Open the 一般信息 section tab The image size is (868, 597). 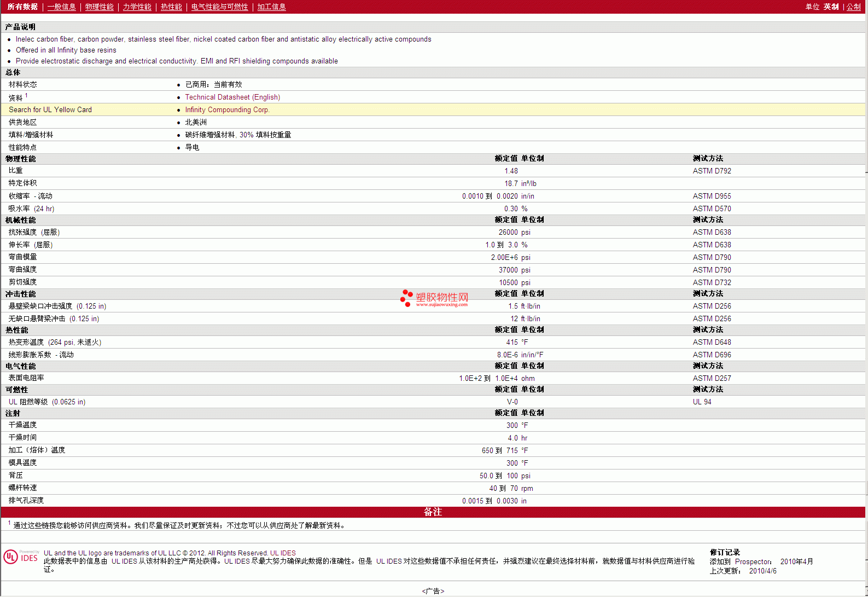click(61, 7)
